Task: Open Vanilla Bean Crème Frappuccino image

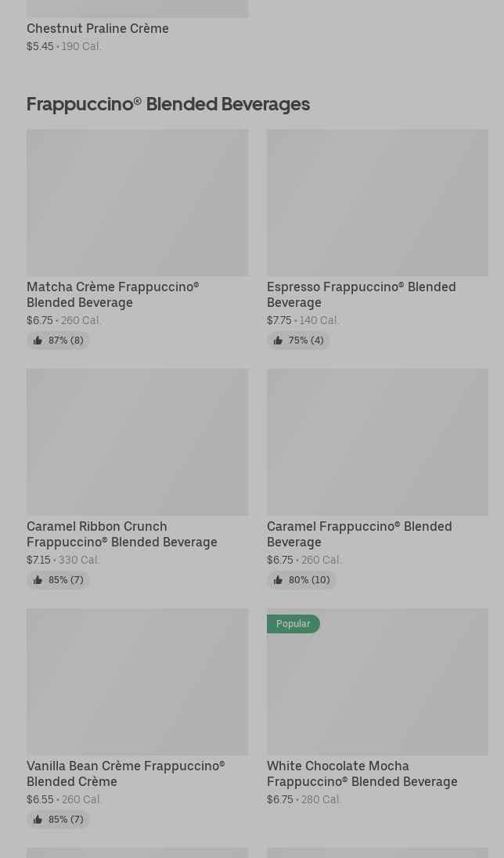Action: (137, 682)
